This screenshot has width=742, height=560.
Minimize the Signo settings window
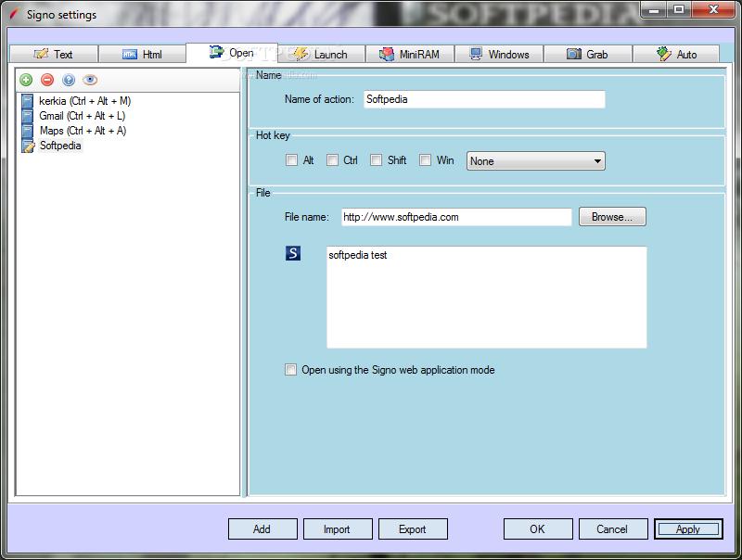[x=654, y=9]
